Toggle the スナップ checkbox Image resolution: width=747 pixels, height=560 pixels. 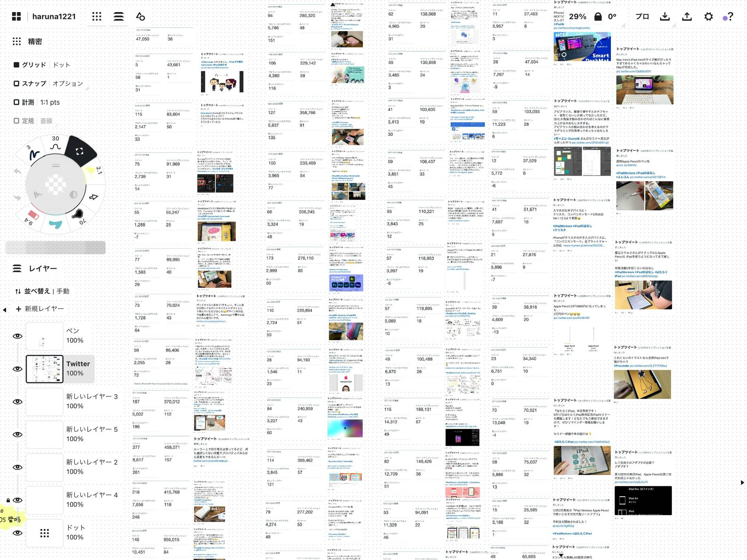tap(16, 84)
